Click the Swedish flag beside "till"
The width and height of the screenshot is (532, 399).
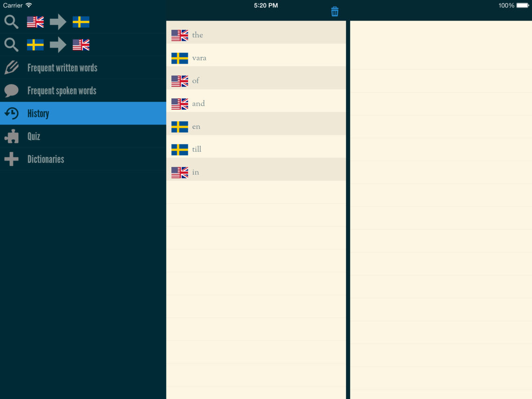(179, 150)
